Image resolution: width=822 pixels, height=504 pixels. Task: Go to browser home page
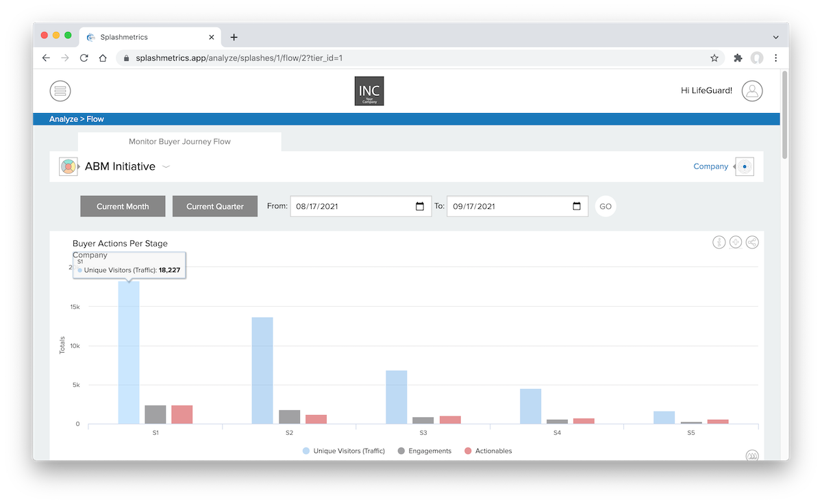[103, 58]
